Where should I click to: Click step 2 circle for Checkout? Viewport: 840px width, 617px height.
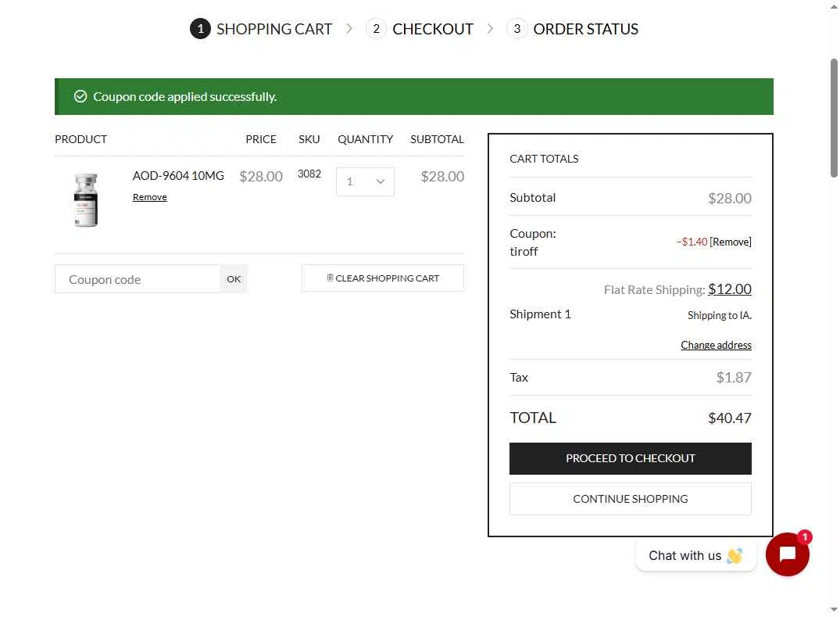(376, 28)
